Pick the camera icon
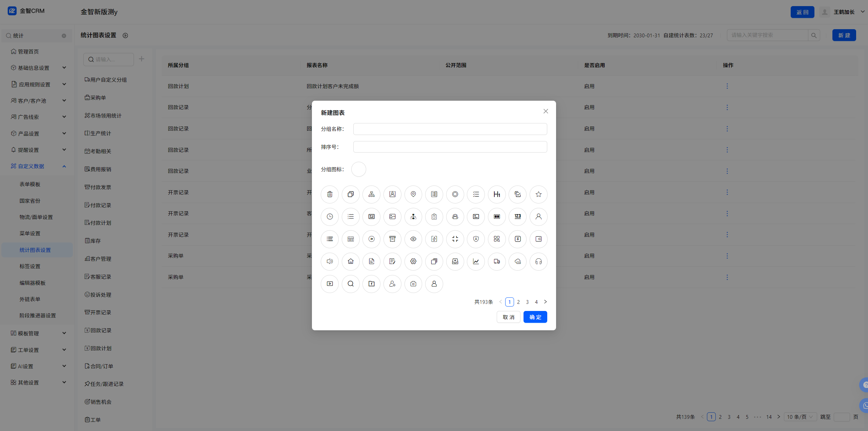This screenshot has height=431, width=868. [413, 284]
